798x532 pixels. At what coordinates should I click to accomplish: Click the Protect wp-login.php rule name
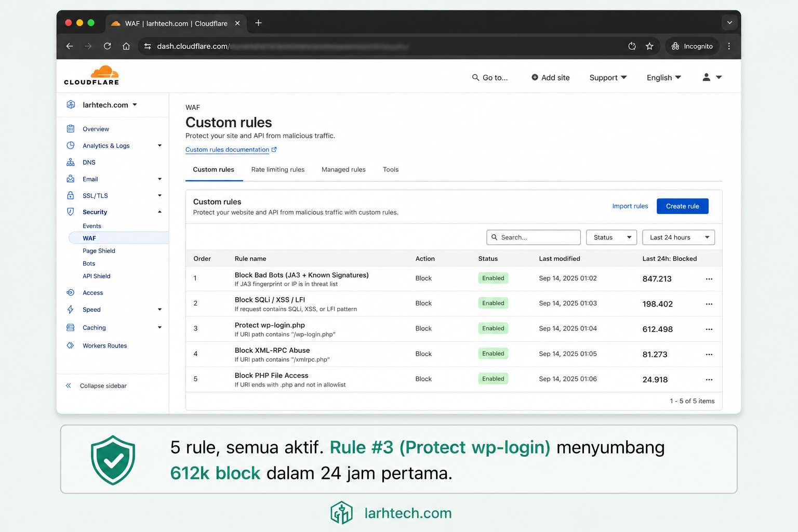pyautogui.click(x=270, y=325)
